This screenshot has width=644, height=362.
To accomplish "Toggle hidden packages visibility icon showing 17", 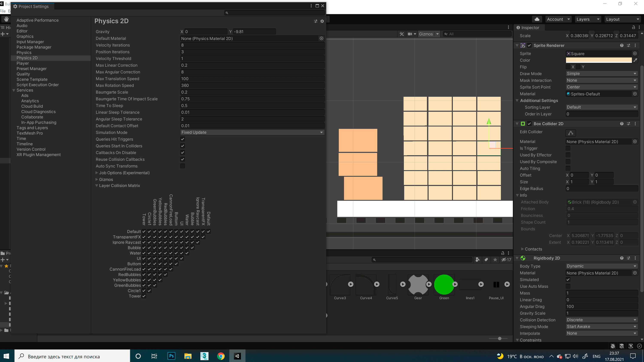I will [x=506, y=259].
